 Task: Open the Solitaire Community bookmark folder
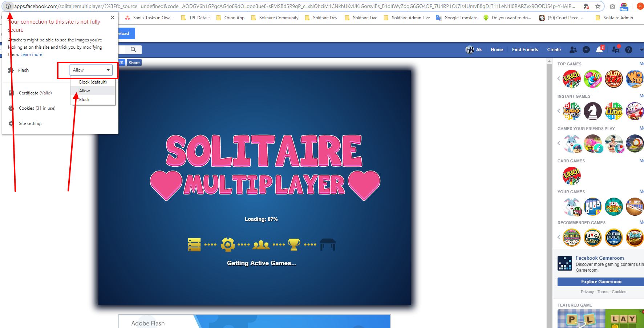pyautogui.click(x=275, y=18)
